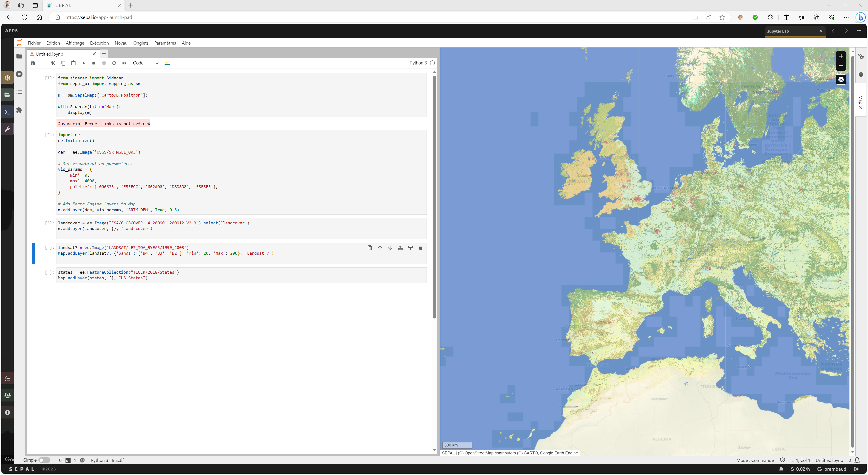
Task: Restart the kernel and run all cells
Action: (124, 63)
